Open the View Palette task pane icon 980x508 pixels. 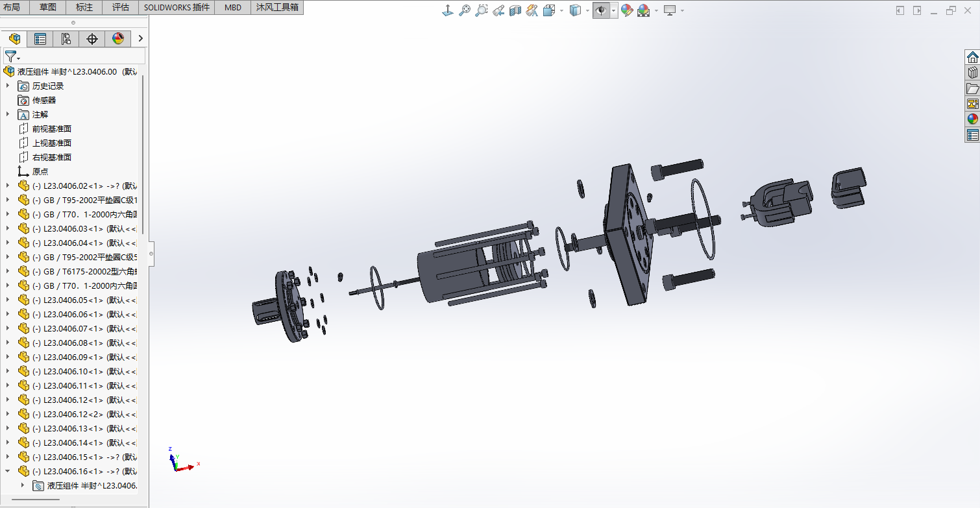point(972,104)
